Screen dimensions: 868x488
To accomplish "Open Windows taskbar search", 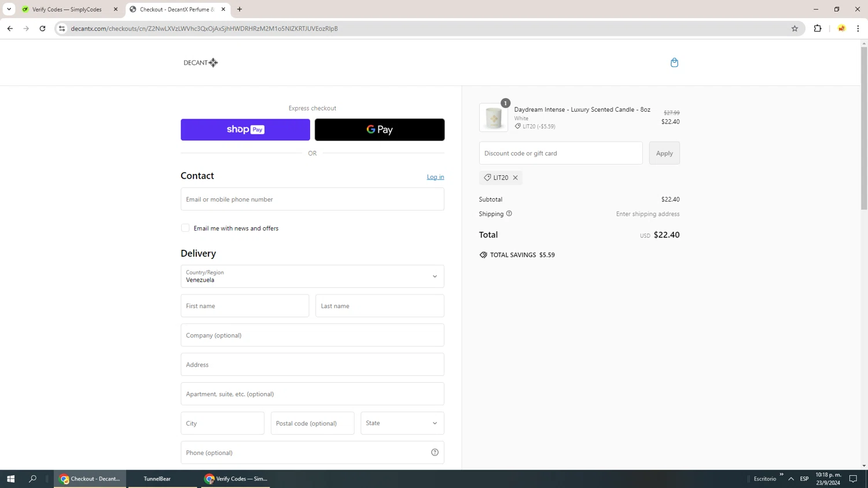I will tap(32, 479).
